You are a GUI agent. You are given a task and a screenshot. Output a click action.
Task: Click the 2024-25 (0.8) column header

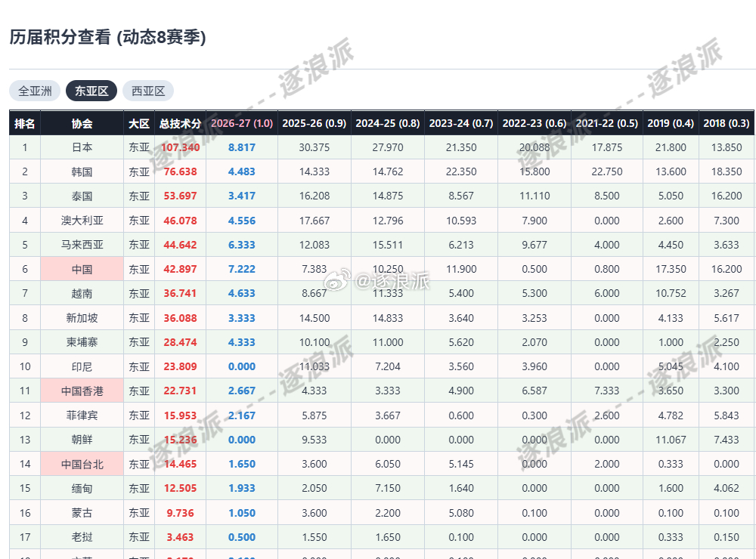[388, 123]
